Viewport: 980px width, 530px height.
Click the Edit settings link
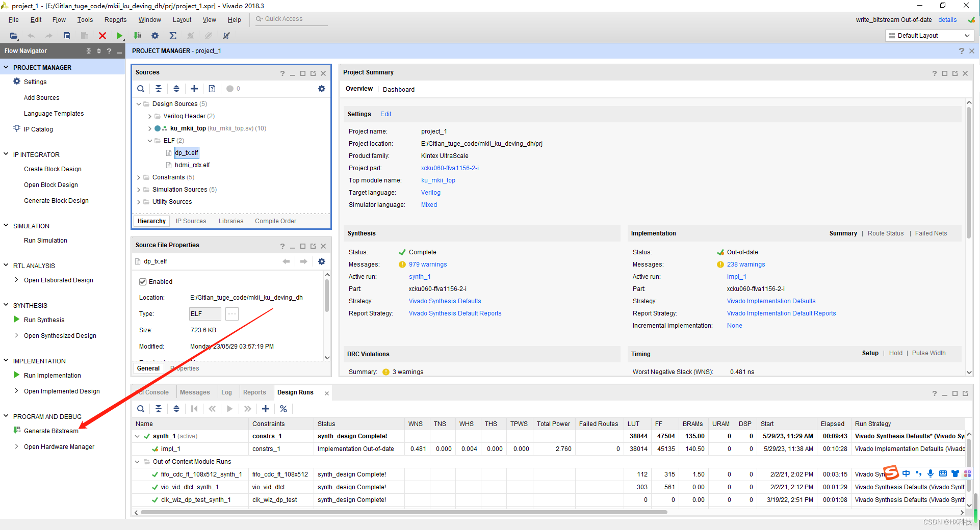click(x=386, y=114)
